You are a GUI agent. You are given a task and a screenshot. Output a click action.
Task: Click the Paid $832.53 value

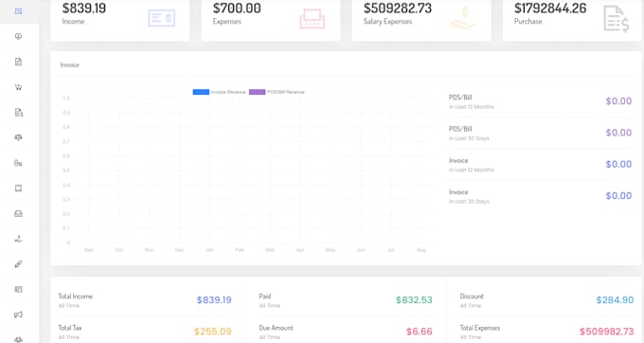pos(414,299)
